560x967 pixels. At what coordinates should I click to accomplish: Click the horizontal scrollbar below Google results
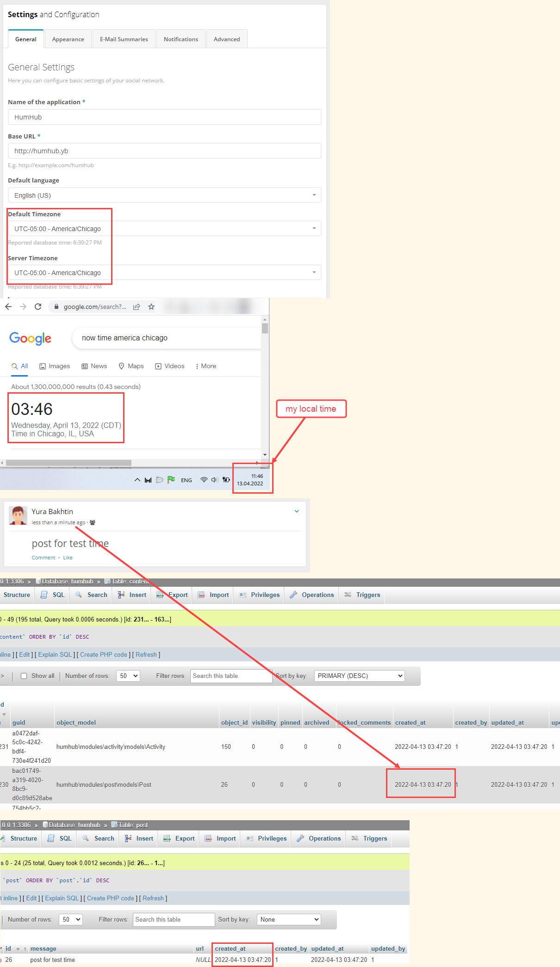click(x=68, y=463)
